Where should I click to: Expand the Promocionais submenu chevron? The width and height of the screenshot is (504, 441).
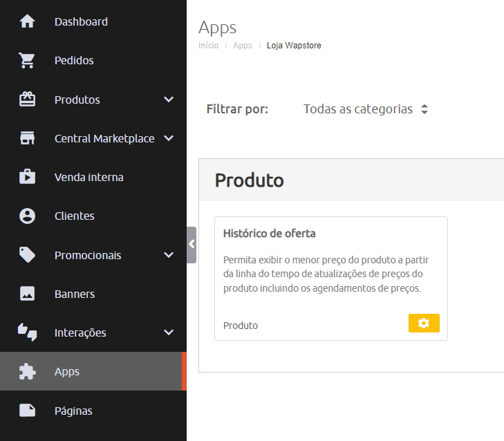pyautogui.click(x=169, y=255)
